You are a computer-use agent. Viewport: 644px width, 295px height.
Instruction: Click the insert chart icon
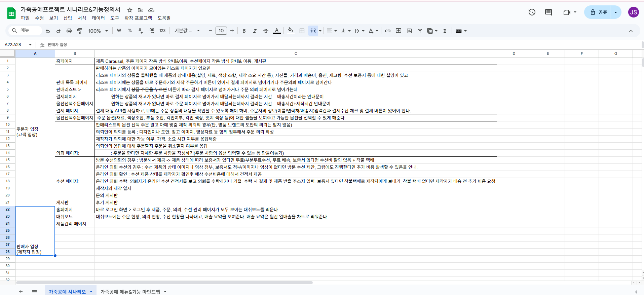[x=409, y=31]
